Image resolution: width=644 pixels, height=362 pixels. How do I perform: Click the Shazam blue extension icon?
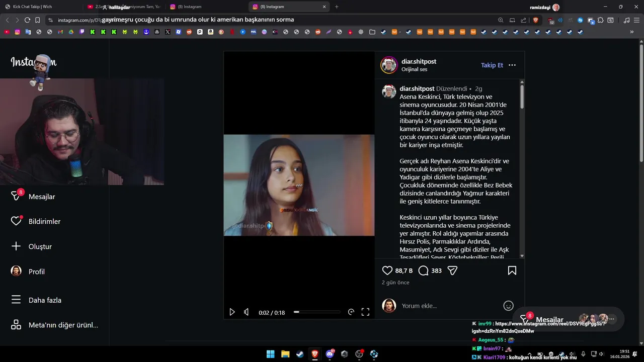click(580, 20)
